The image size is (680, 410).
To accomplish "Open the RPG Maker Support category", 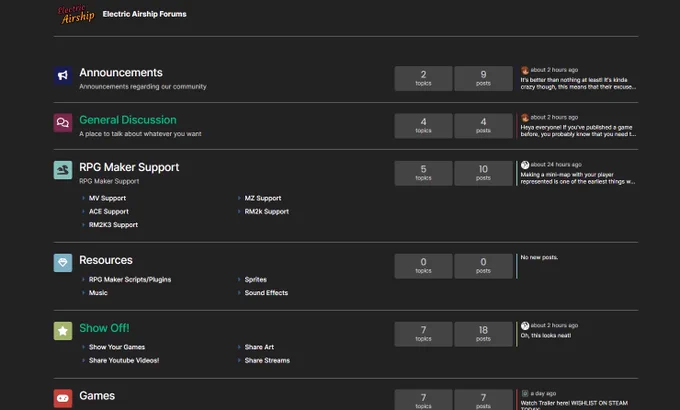I will click(x=129, y=167).
